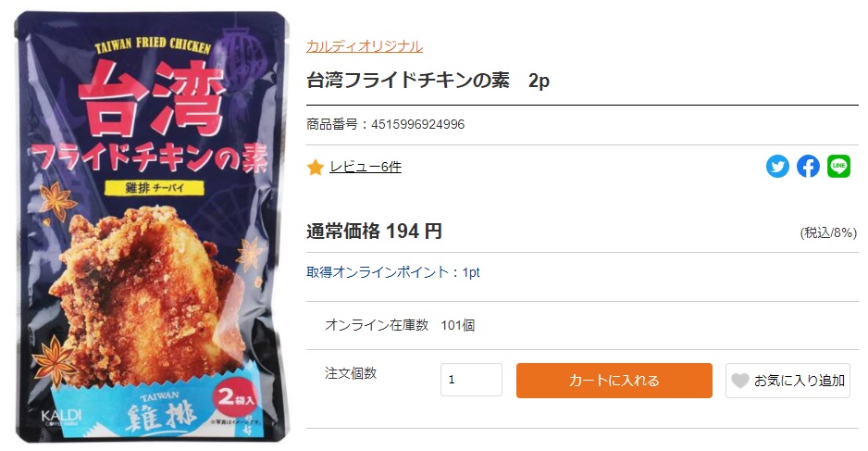The image size is (868, 451).
Task: Click the 取得オンラインポイント 1pt text
Action: (x=393, y=272)
